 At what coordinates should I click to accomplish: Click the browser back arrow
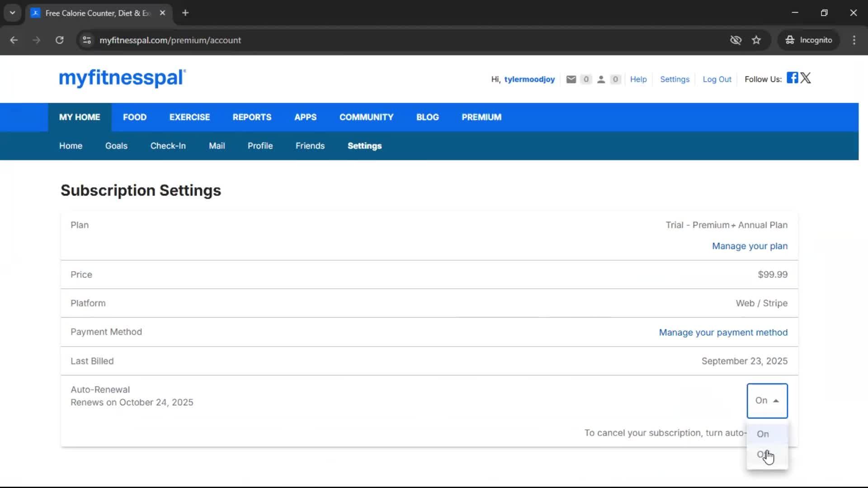(x=14, y=40)
